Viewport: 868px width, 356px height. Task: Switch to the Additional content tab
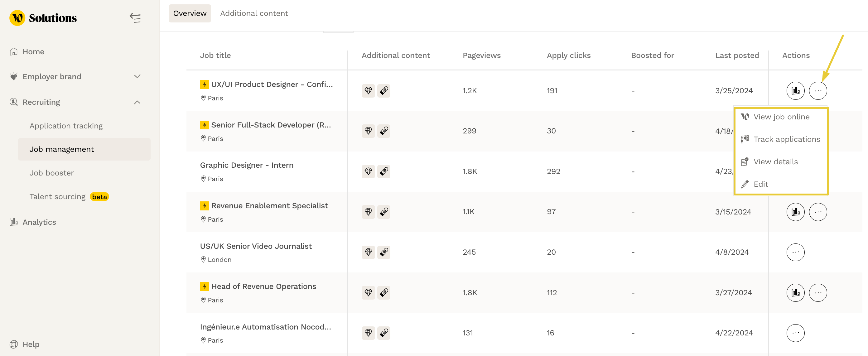254,13
